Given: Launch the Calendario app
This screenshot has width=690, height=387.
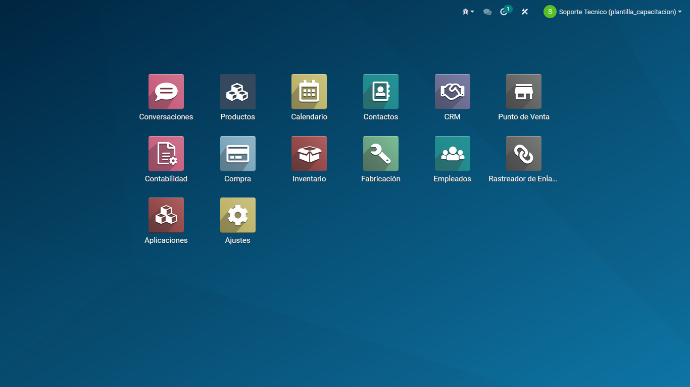Looking at the screenshot, I should 309,92.
